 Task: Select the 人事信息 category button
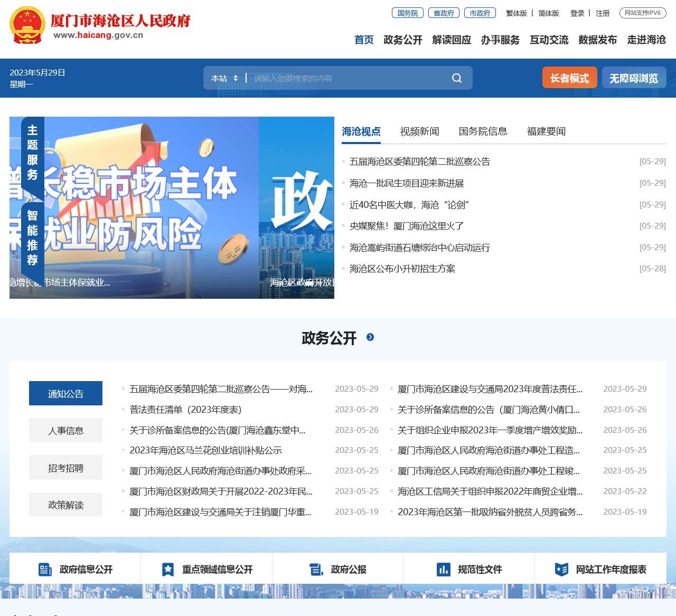65,430
